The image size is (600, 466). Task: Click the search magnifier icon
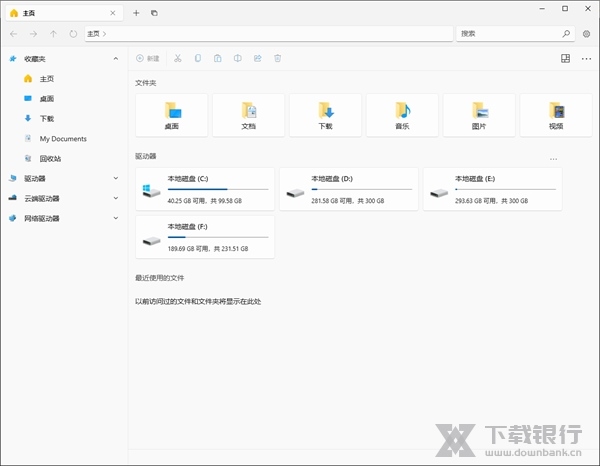[566, 34]
